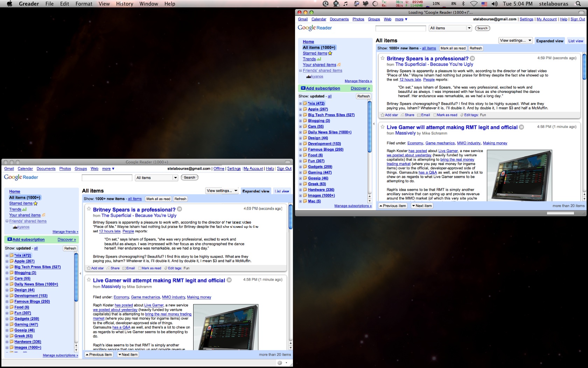Click Share in left window entry footer
The width and height of the screenshot is (588, 368).
click(113, 268)
